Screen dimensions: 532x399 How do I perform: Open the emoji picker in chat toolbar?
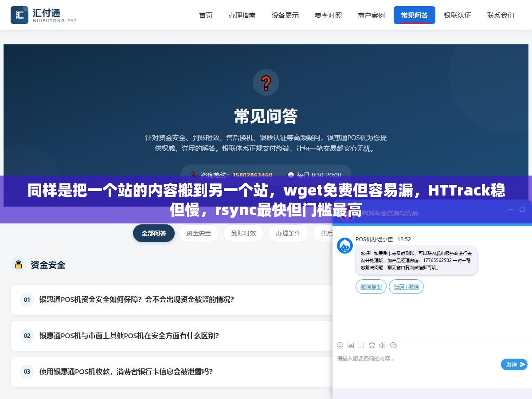point(340,345)
